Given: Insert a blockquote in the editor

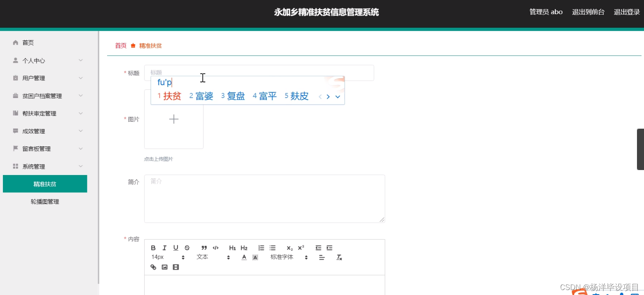Looking at the screenshot, I should (x=204, y=248).
